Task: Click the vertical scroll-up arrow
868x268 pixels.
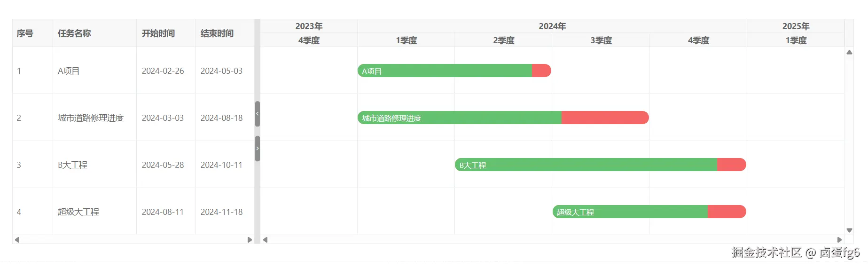Action: pyautogui.click(x=849, y=52)
